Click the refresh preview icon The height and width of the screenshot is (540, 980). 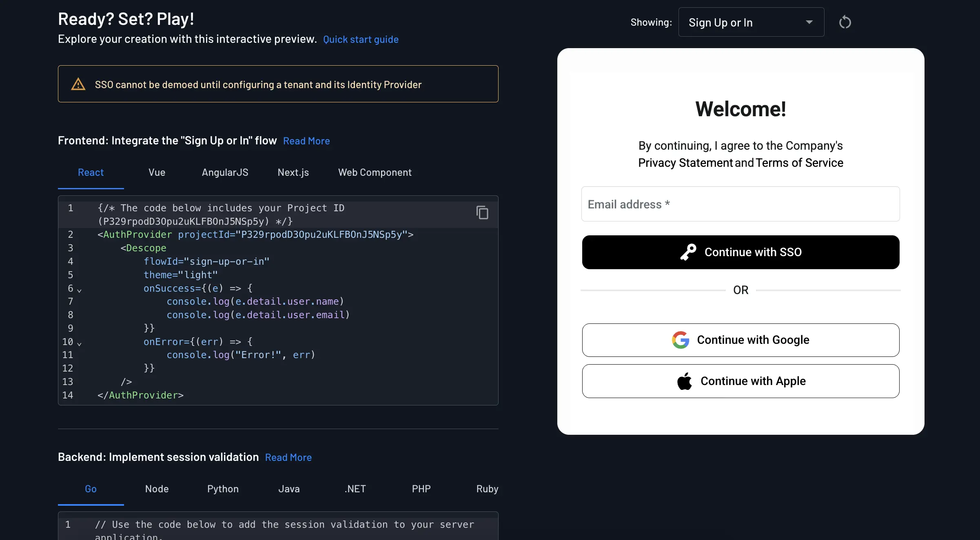[x=845, y=22]
